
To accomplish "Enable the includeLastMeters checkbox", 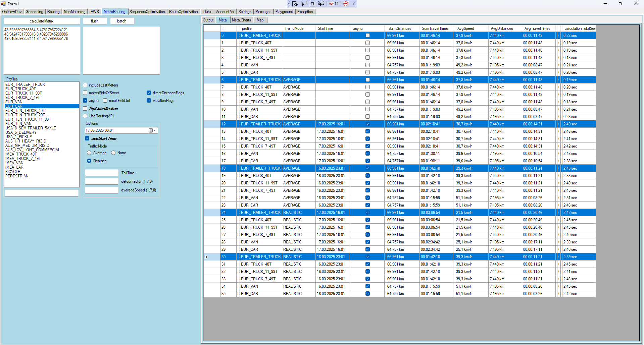I will click(x=85, y=85).
